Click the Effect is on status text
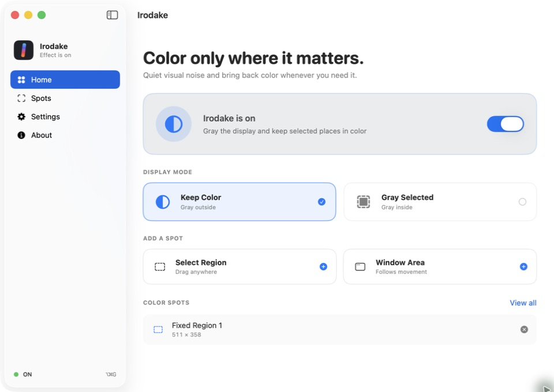 [55, 55]
